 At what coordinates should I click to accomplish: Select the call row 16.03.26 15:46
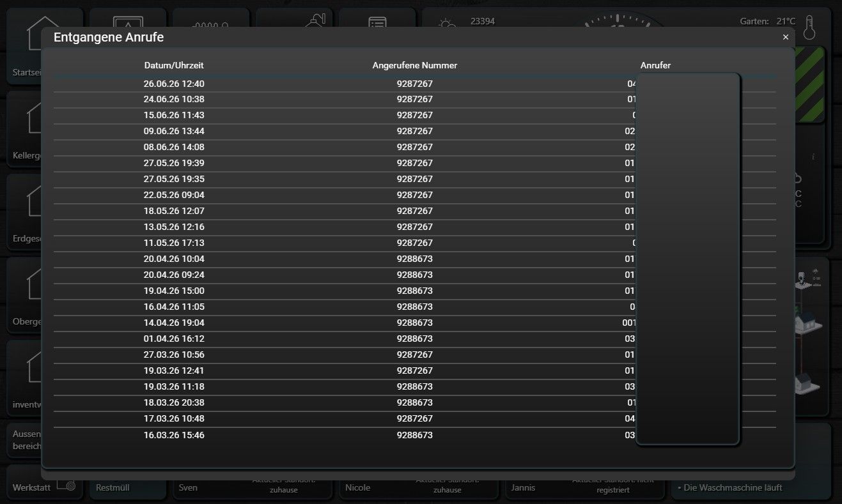tap(414, 435)
